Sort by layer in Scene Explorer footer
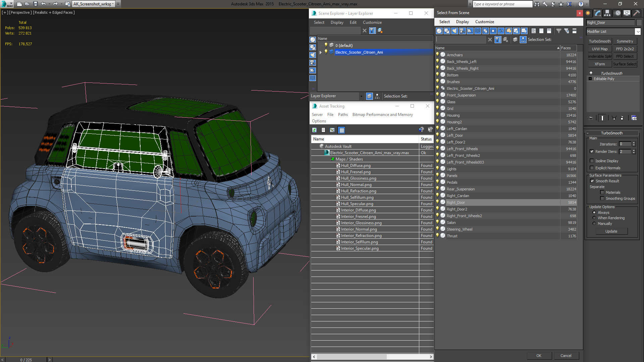The height and width of the screenshot is (362, 644). coord(369,96)
